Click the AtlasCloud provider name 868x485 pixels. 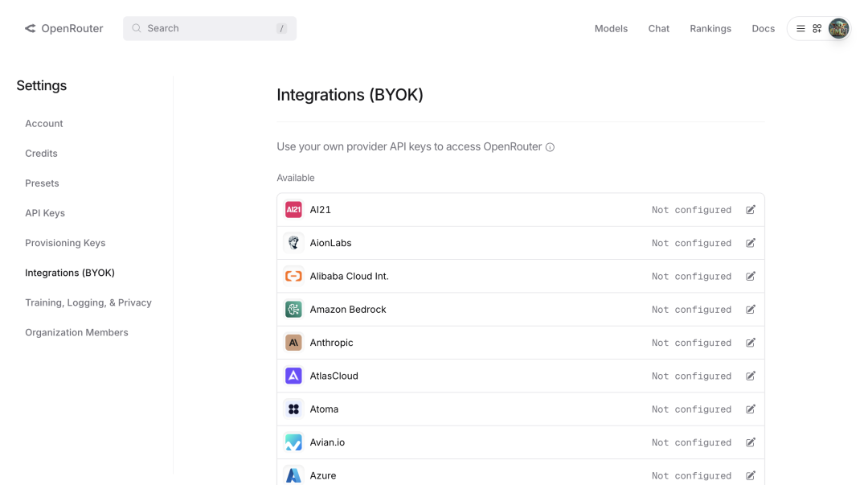click(334, 376)
